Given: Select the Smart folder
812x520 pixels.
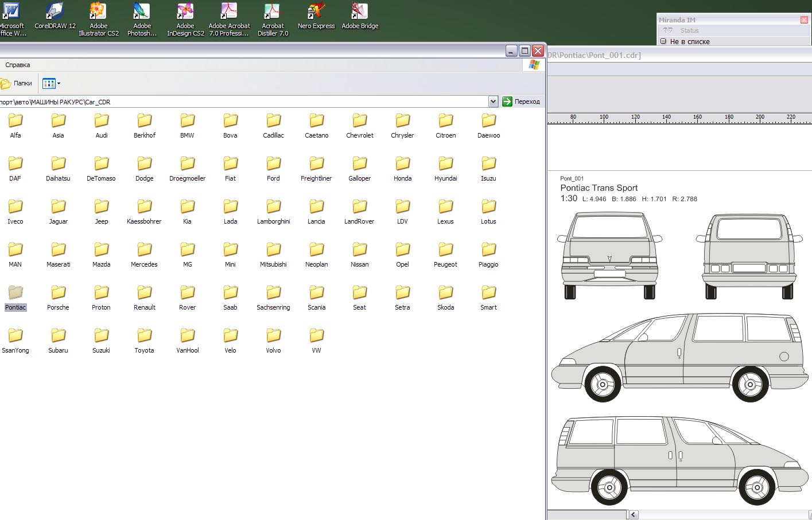Looking at the screenshot, I should pyautogui.click(x=488, y=299).
